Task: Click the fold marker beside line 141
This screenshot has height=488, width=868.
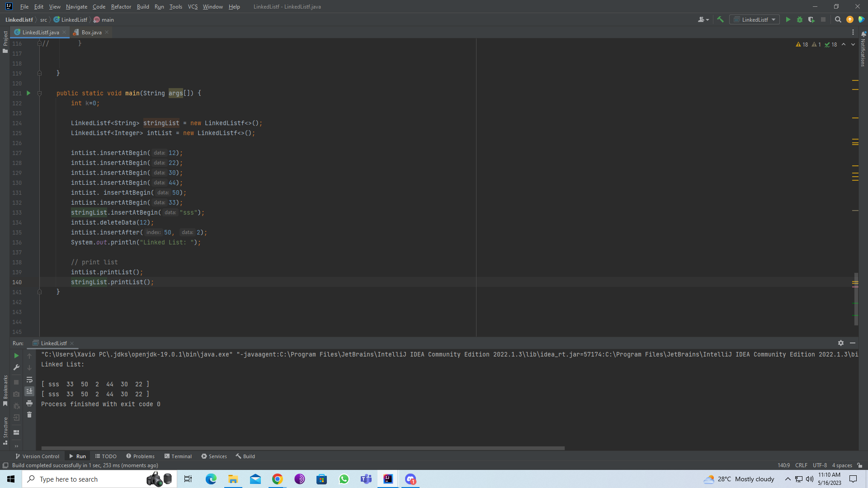Action: coord(39,292)
